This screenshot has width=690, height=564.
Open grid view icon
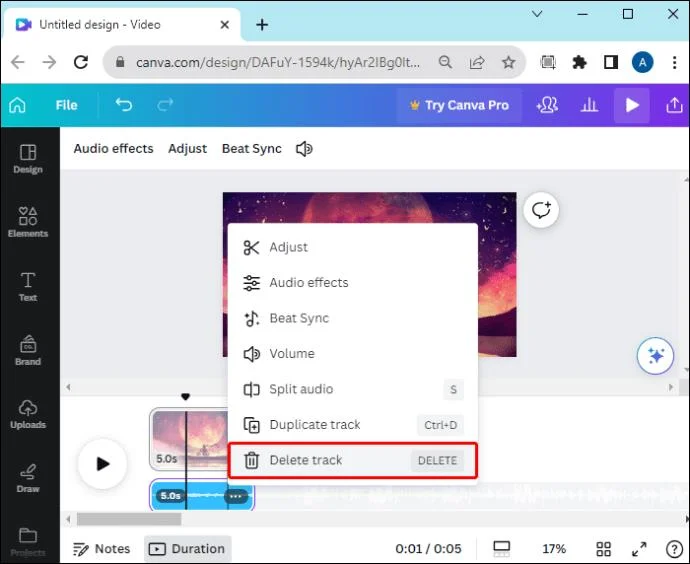(603, 549)
